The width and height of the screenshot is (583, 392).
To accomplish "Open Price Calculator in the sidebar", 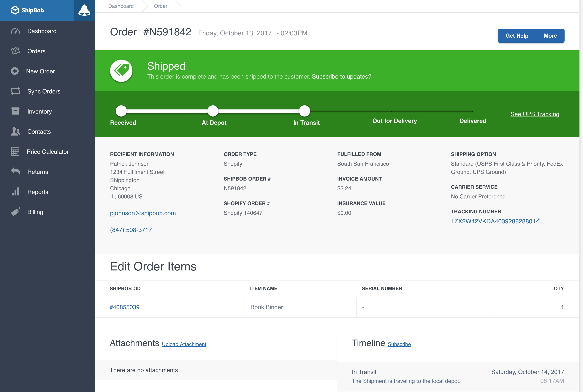I will (47, 152).
